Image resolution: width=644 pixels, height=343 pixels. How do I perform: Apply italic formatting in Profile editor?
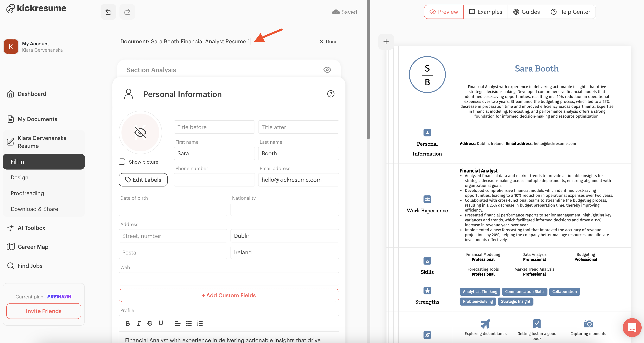click(138, 323)
